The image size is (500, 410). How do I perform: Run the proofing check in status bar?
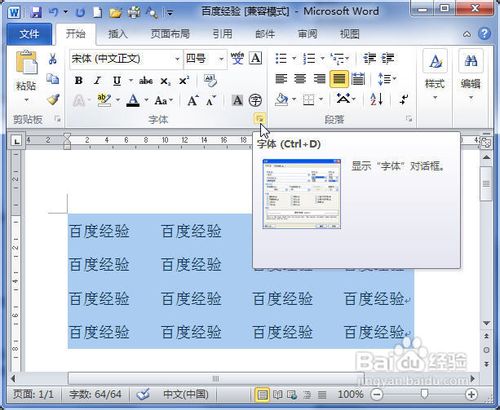pyautogui.click(x=143, y=395)
